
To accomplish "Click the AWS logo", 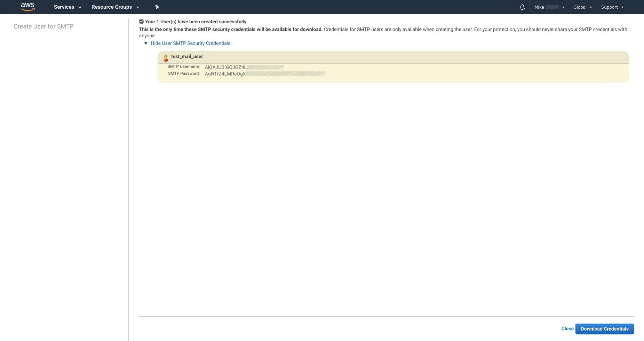I will [x=28, y=7].
